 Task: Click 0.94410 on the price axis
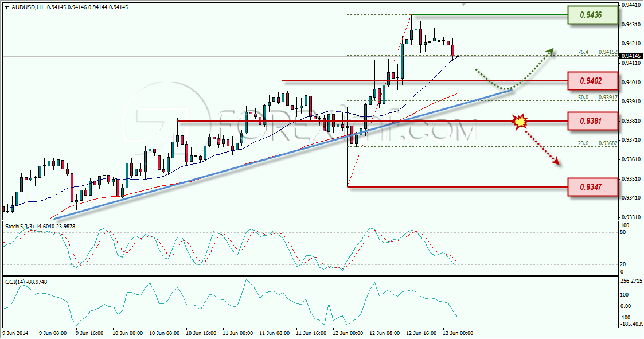click(x=631, y=5)
